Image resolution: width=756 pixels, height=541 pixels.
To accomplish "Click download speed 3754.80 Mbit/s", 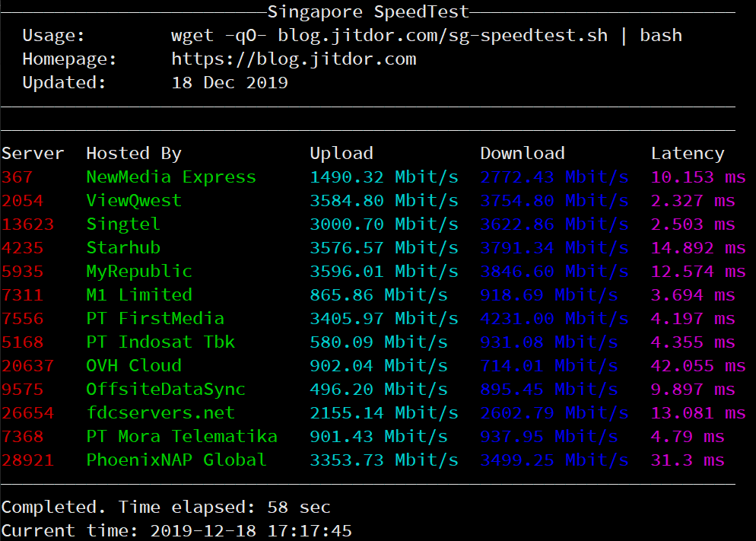I will click(x=554, y=201).
